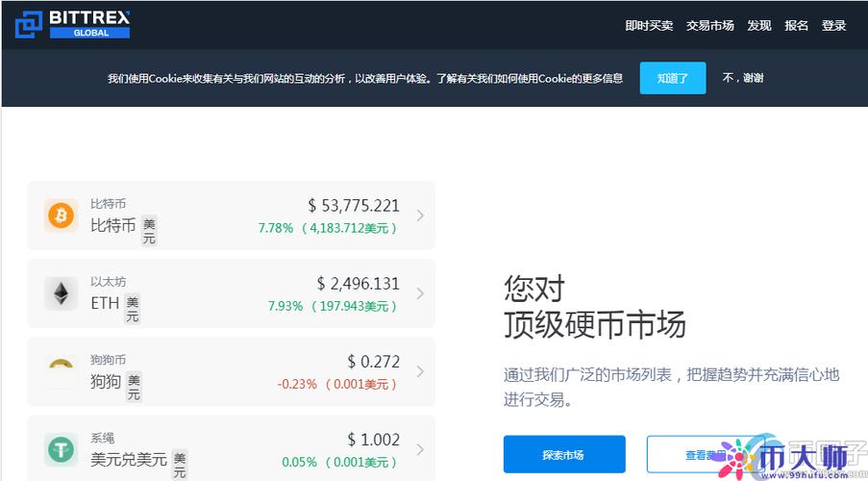Click the 美元兑美元 market name label
This screenshot has height=481, width=868.
pyautogui.click(x=129, y=460)
